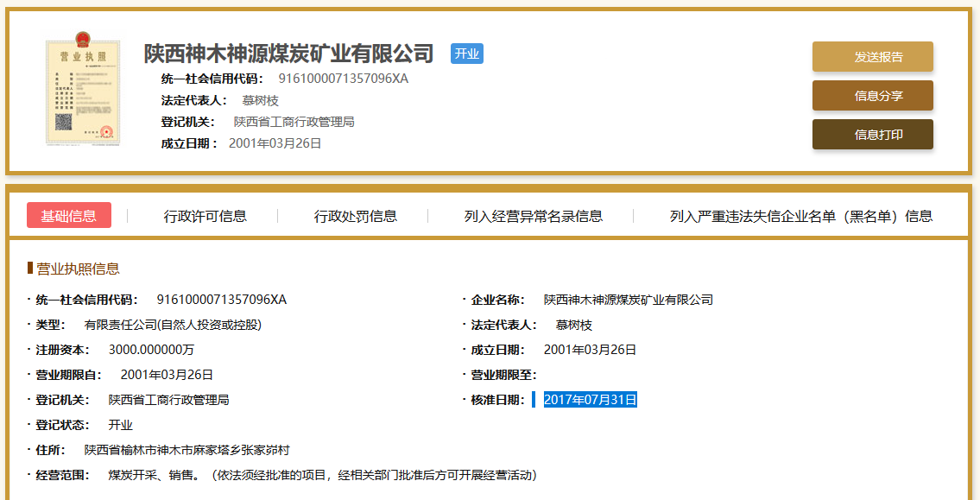980x500 pixels.
Task: Open the 列入经营异常名录信息 tab
Action: click(x=533, y=216)
